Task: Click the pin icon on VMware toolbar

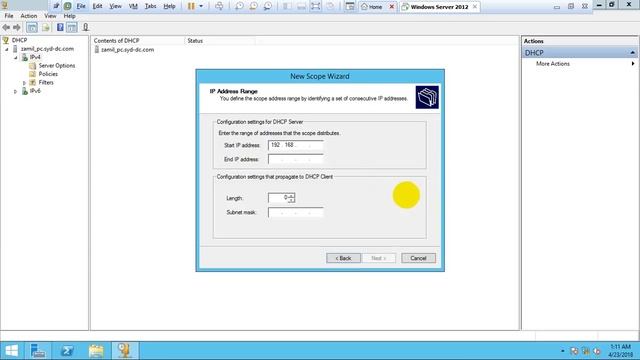Action: [x=56, y=6]
